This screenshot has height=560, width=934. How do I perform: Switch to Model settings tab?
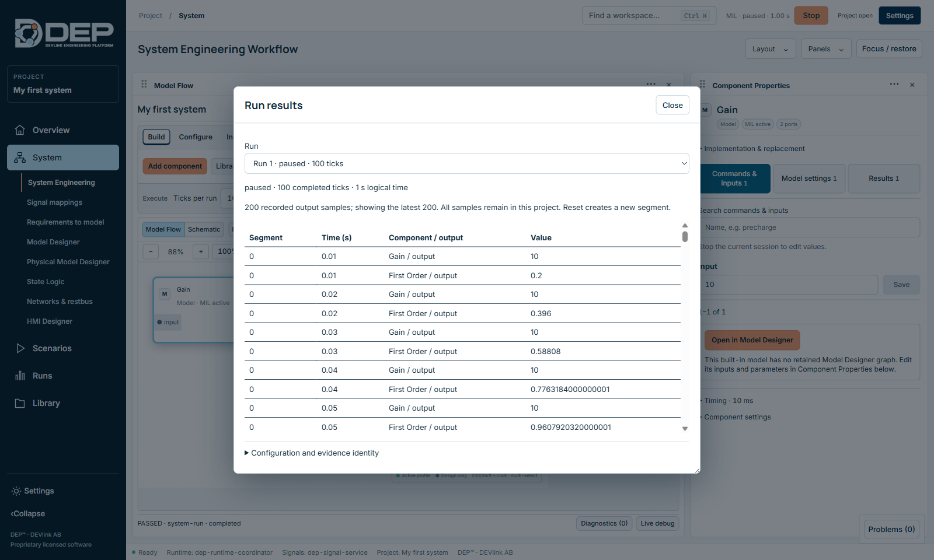pyautogui.click(x=809, y=178)
